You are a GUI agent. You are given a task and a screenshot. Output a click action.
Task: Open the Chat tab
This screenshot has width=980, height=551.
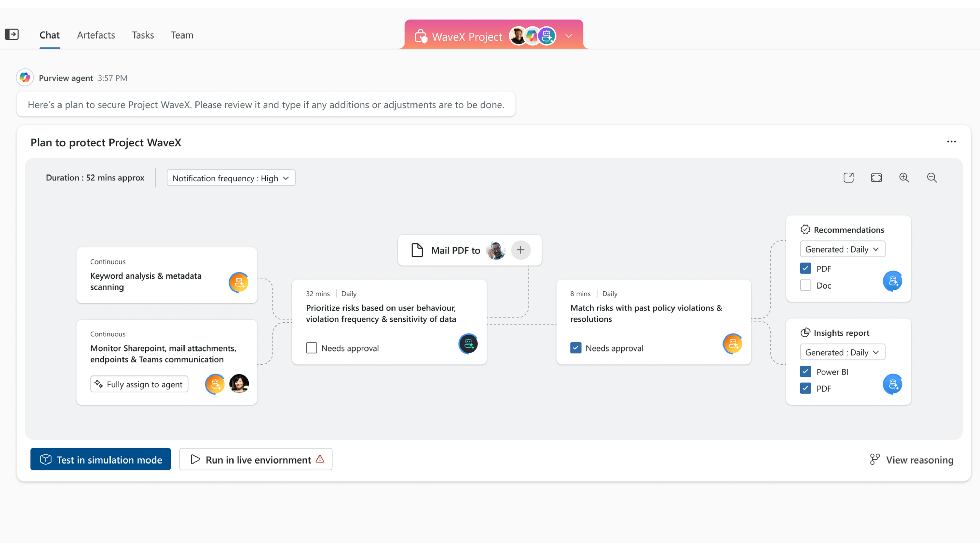tap(50, 35)
